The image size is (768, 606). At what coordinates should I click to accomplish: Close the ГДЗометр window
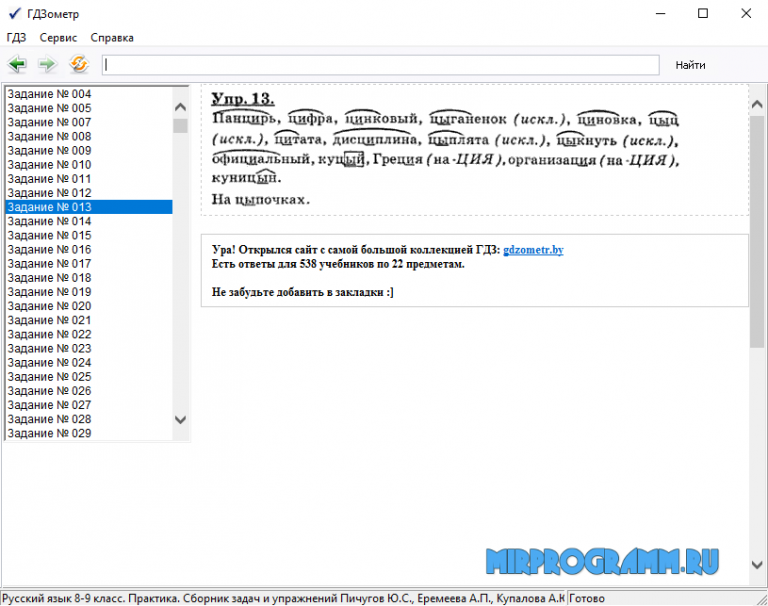pyautogui.click(x=746, y=13)
